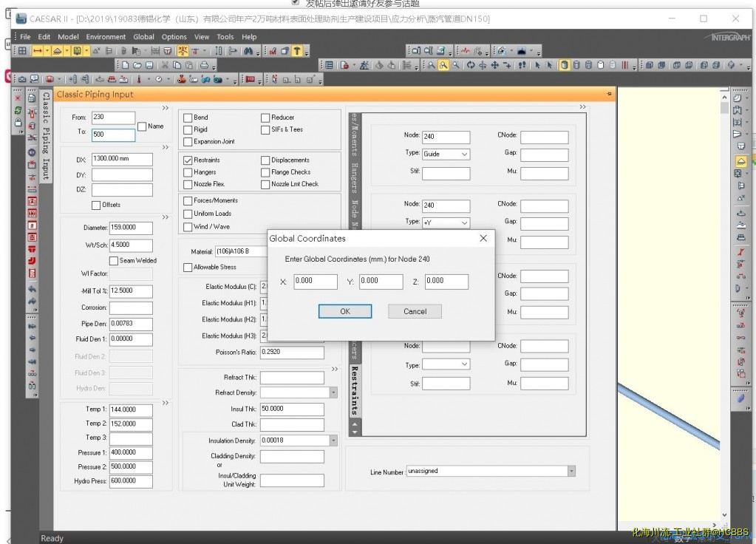The image size is (756, 544).
Task: Click the X coordinate input field
Action: click(x=316, y=282)
